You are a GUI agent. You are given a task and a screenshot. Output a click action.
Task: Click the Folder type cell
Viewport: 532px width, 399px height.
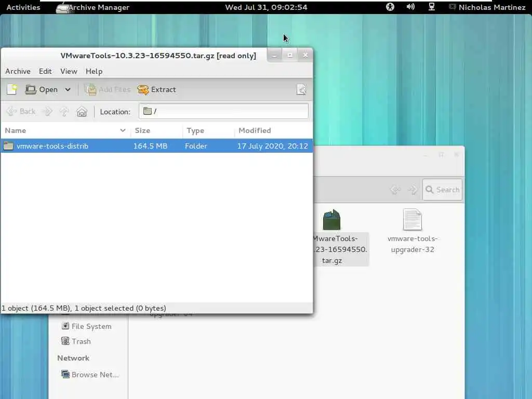tap(196, 146)
